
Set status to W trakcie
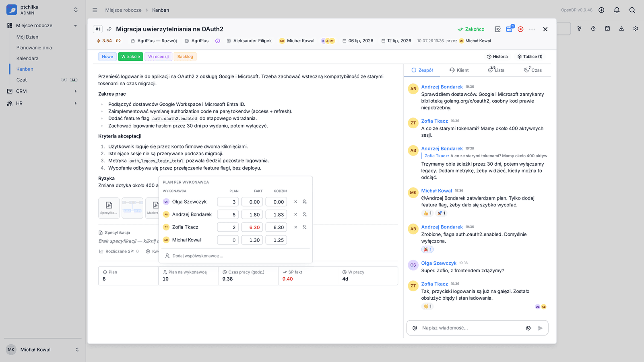tap(130, 57)
